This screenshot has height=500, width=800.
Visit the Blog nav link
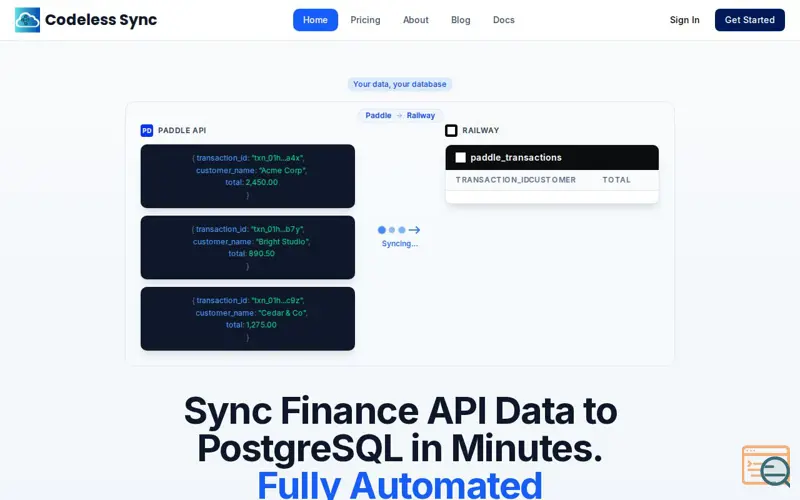(461, 20)
